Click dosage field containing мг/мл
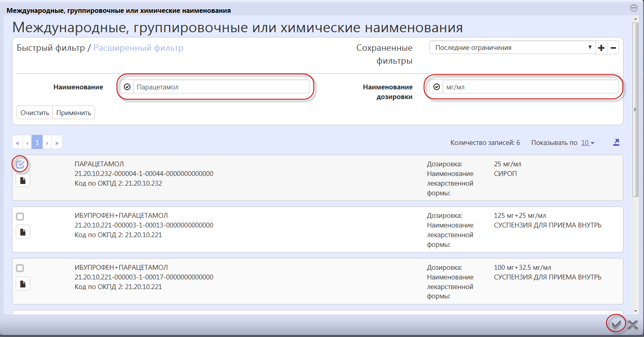Viewport: 644px width, 337px height. pyautogui.click(x=531, y=87)
